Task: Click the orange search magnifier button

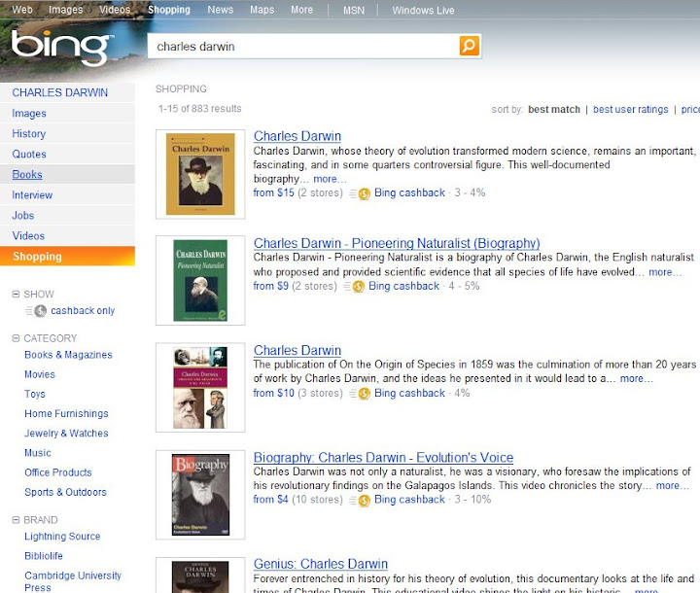Action: 470,46
